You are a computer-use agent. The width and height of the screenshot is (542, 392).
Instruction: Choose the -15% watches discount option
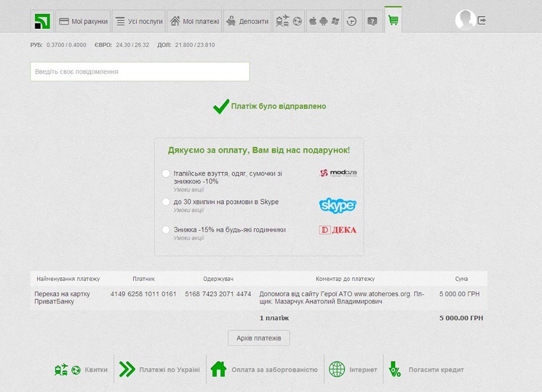[x=166, y=230]
